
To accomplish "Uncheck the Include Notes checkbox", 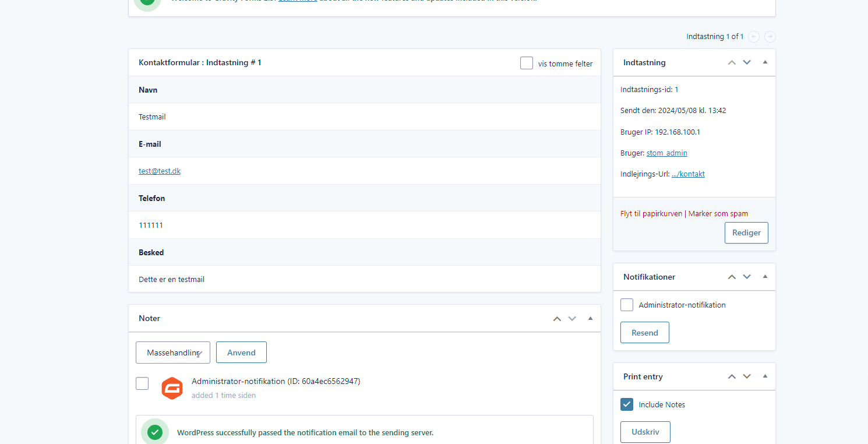I will [627, 404].
